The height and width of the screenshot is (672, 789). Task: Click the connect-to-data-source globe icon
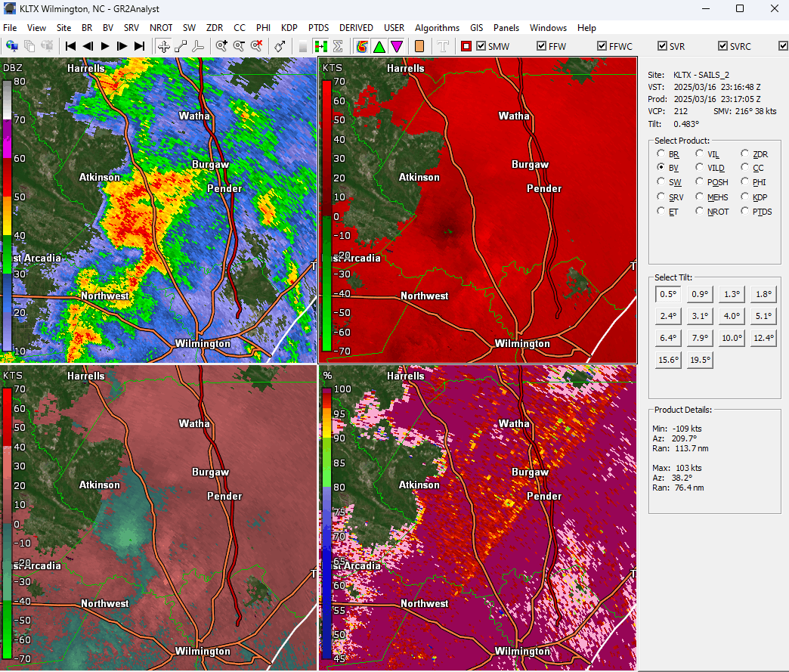click(x=11, y=46)
